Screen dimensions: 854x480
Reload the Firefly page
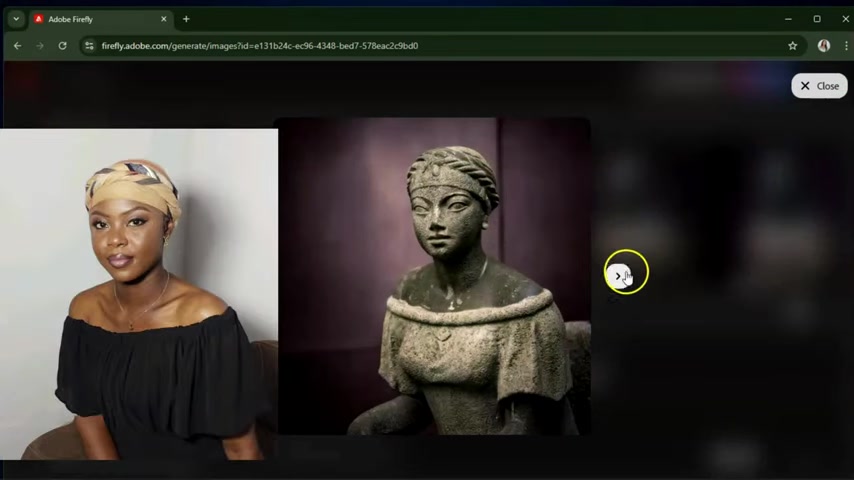pyautogui.click(x=63, y=46)
